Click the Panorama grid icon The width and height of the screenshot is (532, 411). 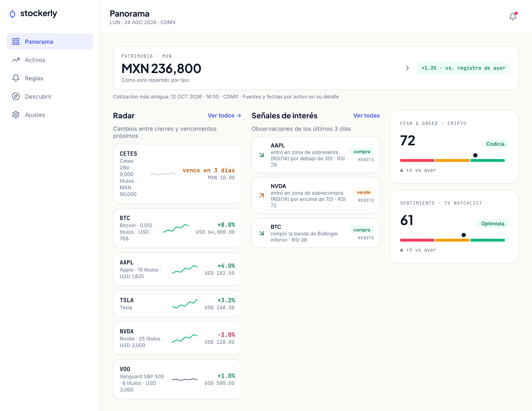coord(16,42)
